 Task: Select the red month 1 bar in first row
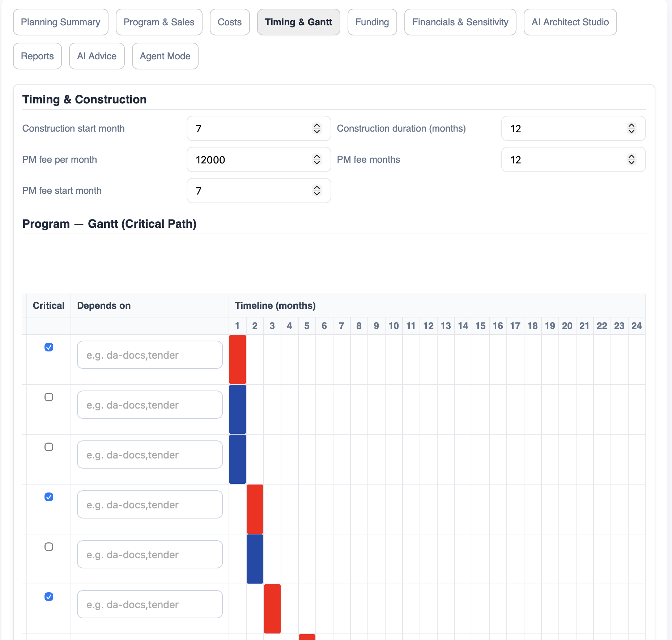pos(238,359)
